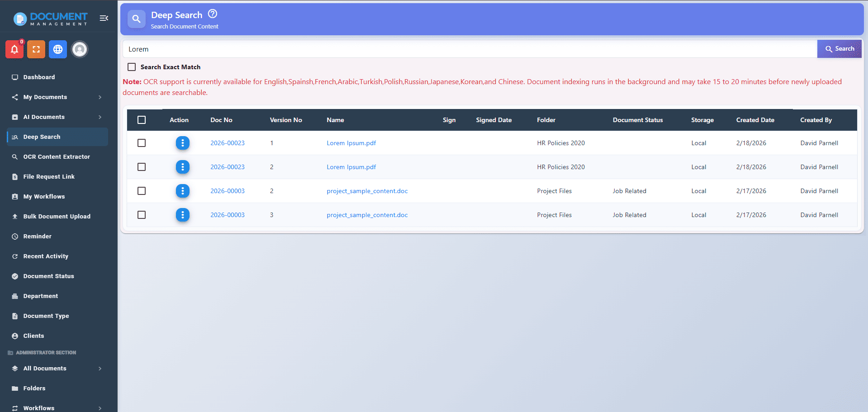The height and width of the screenshot is (412, 868).
Task: Open Deep Search menu item
Action: pos(57,137)
